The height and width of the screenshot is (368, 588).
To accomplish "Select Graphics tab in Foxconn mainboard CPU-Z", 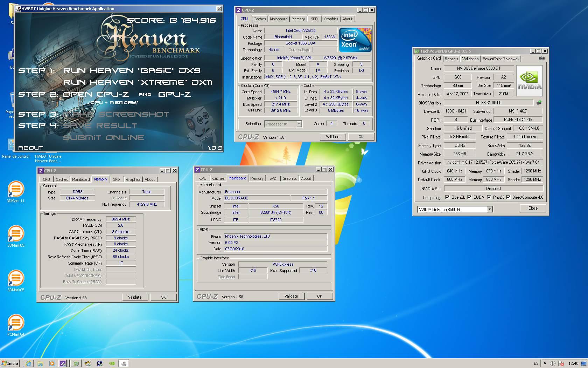I will coord(290,178).
